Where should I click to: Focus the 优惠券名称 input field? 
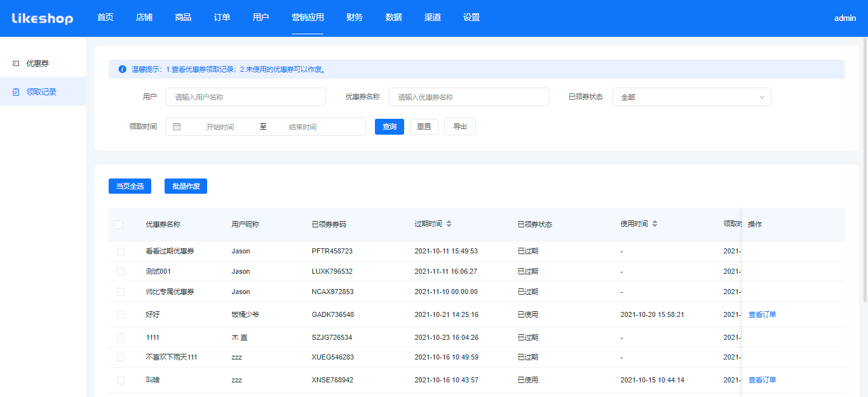tap(469, 97)
